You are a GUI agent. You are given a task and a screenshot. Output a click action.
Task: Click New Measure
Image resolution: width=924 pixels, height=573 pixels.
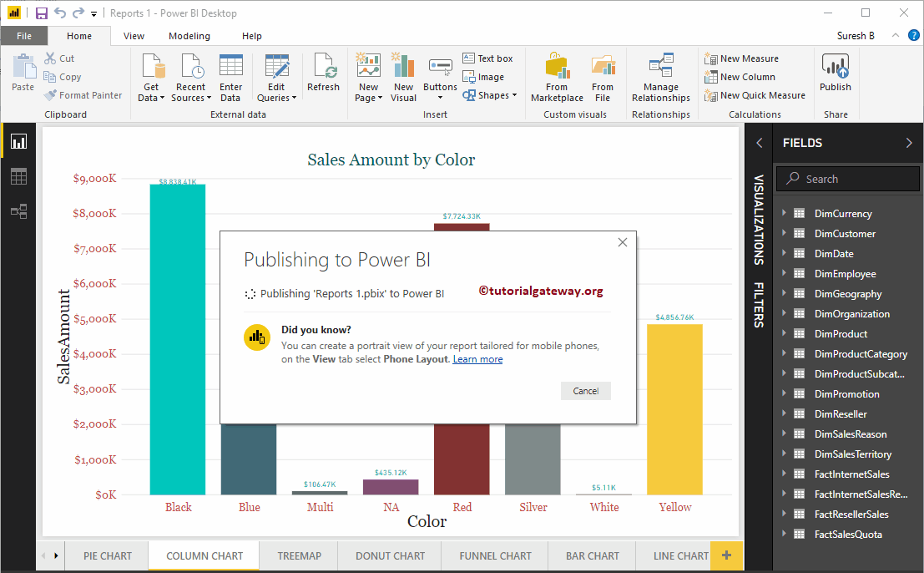[742, 58]
